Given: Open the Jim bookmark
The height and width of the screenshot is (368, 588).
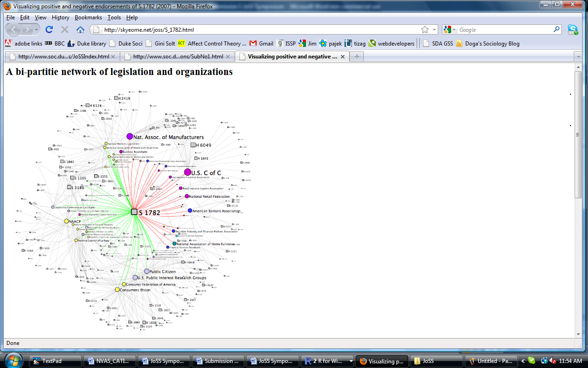Looking at the screenshot, I should pos(307,44).
